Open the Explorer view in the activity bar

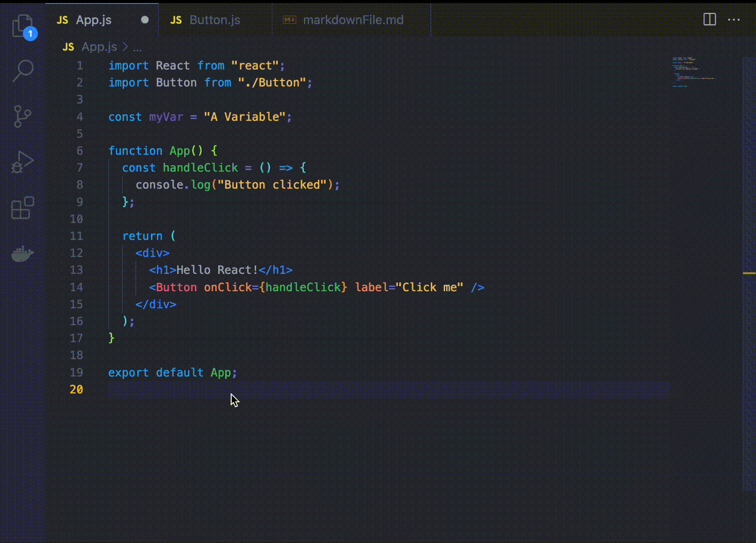point(22,25)
